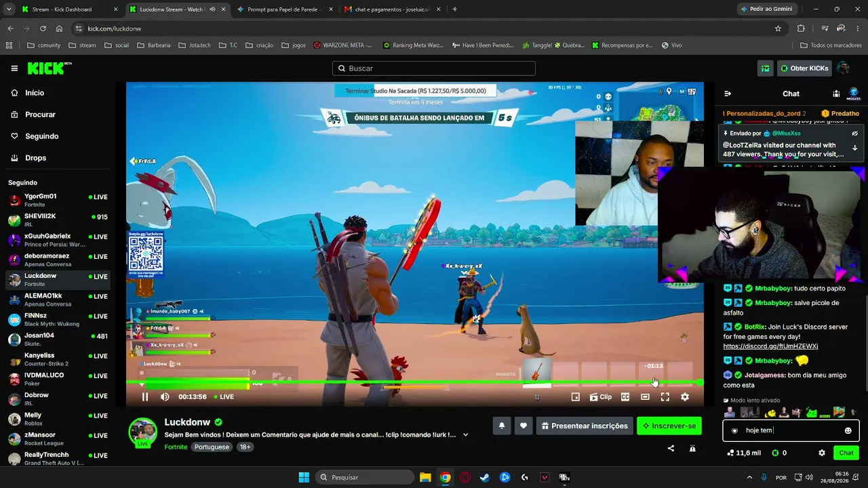This screenshot has height=488, width=868.
Task: Share the stream via share icon
Action: coord(671,448)
